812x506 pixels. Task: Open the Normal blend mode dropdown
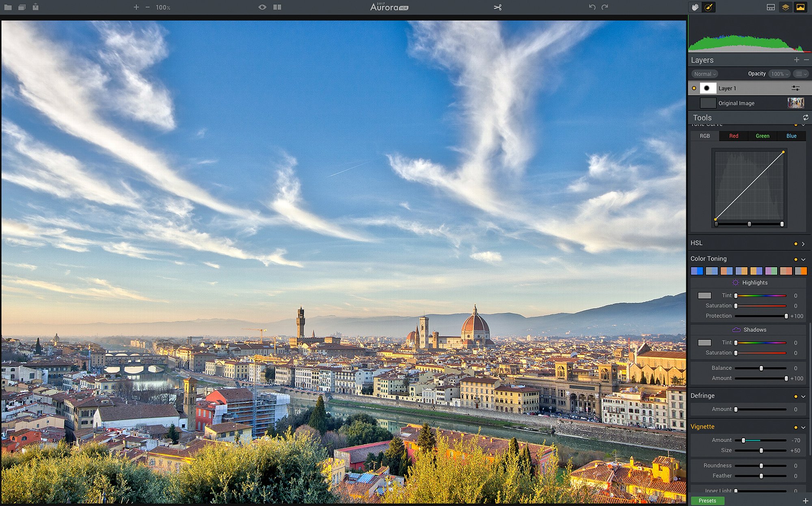[705, 74]
